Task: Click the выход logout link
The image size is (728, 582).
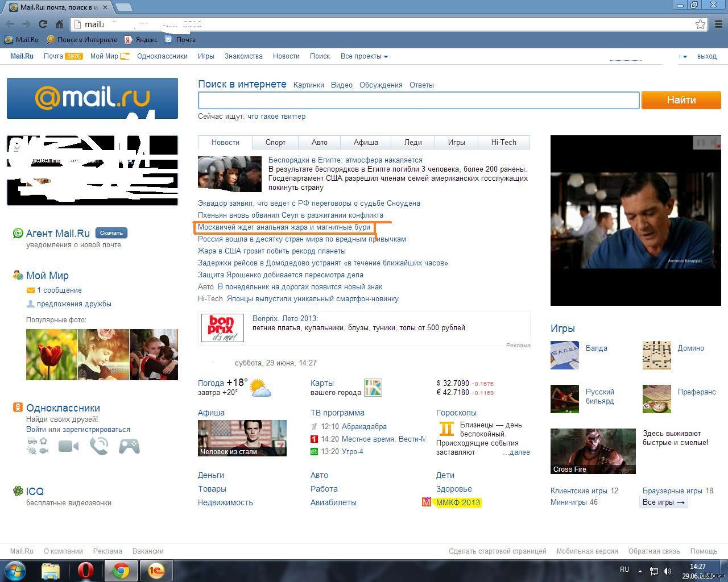Action: pos(707,56)
